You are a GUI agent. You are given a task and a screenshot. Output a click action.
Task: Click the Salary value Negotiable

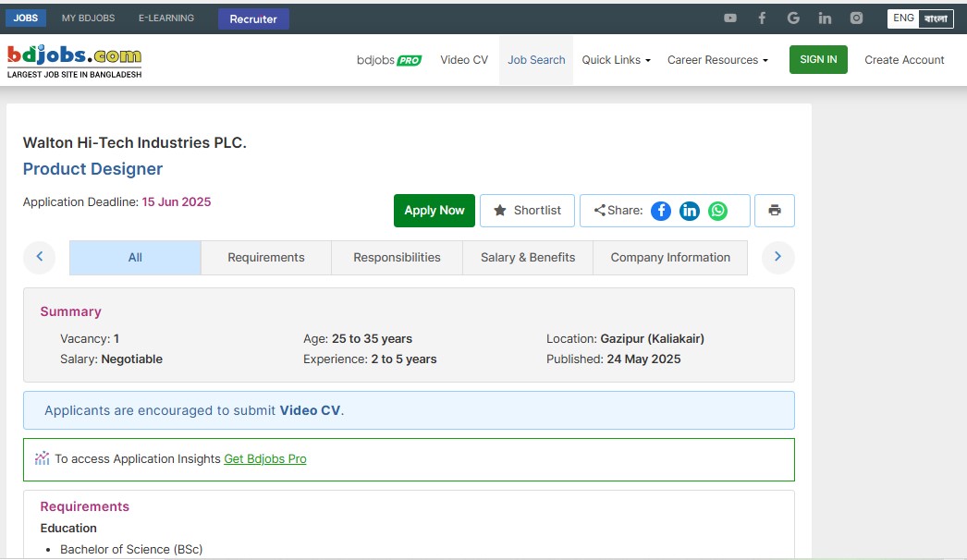pos(132,359)
